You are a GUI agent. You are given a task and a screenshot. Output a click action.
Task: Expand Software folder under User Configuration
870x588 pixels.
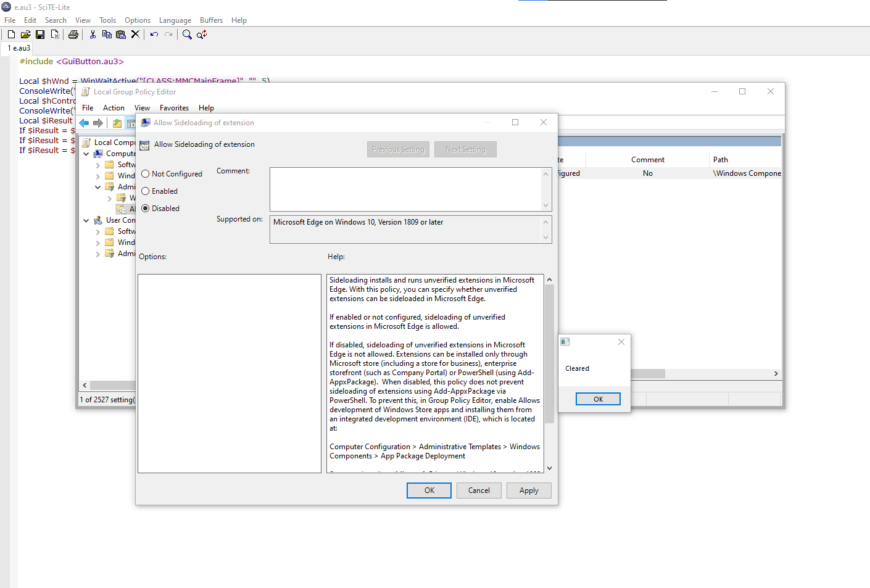98,231
